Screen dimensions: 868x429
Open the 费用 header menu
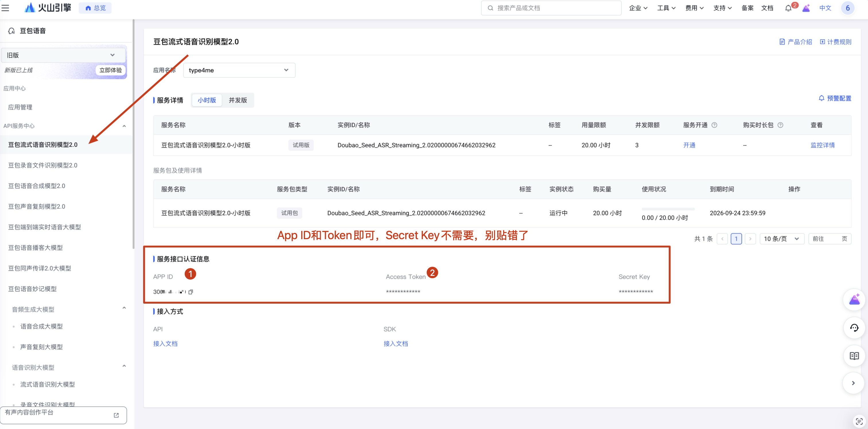tap(694, 8)
